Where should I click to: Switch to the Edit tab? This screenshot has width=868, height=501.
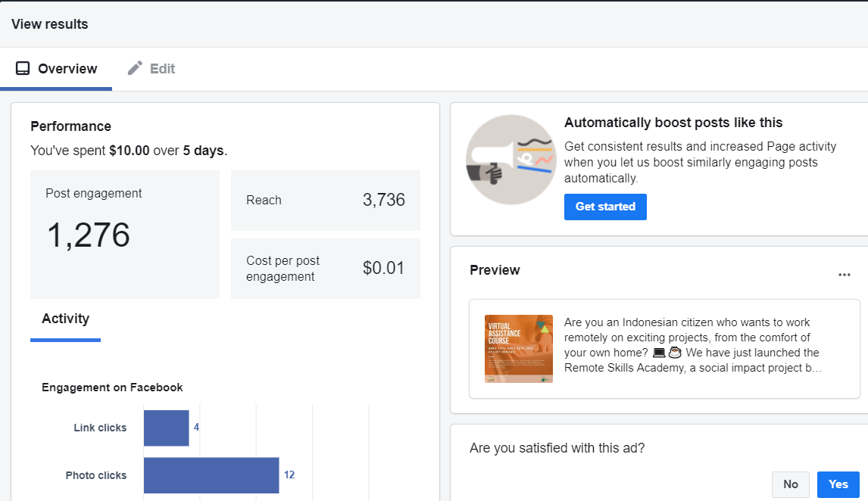151,69
